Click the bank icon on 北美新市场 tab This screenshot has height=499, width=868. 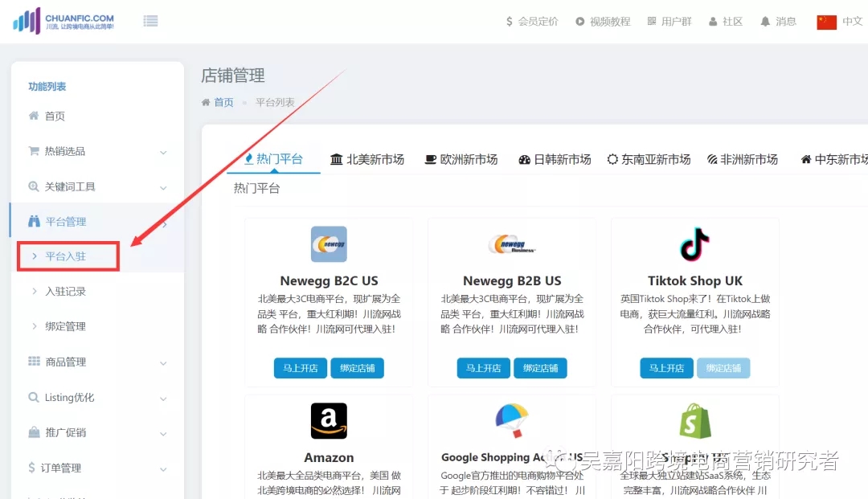[x=336, y=159]
